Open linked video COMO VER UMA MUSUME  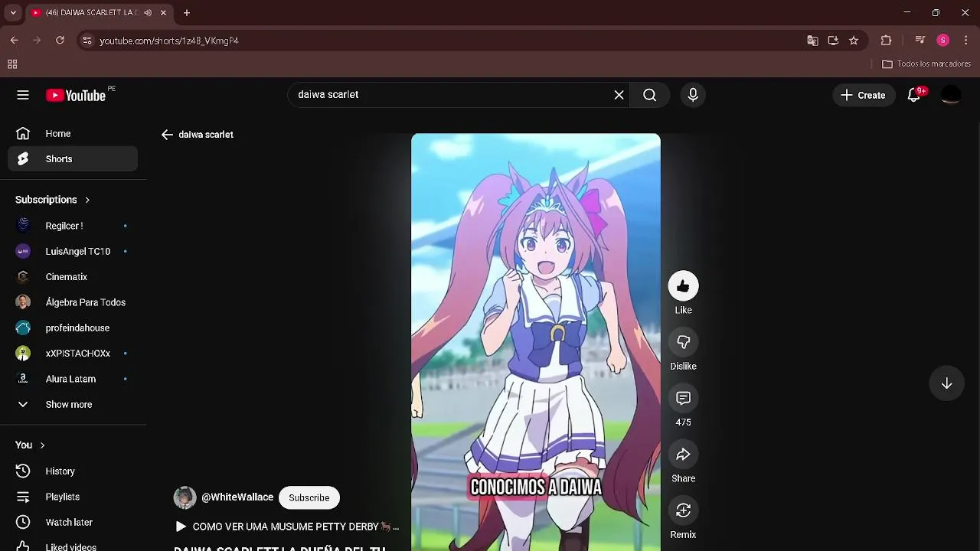coord(288,527)
